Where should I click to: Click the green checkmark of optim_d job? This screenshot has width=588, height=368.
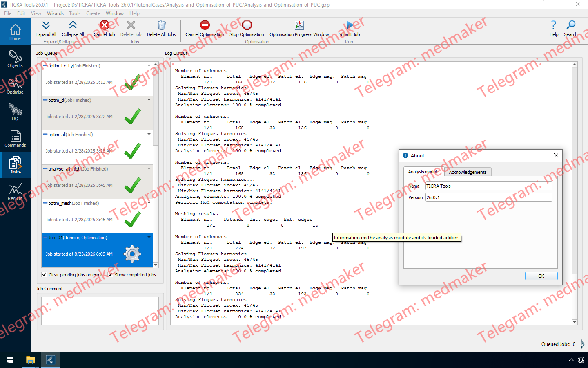click(133, 117)
